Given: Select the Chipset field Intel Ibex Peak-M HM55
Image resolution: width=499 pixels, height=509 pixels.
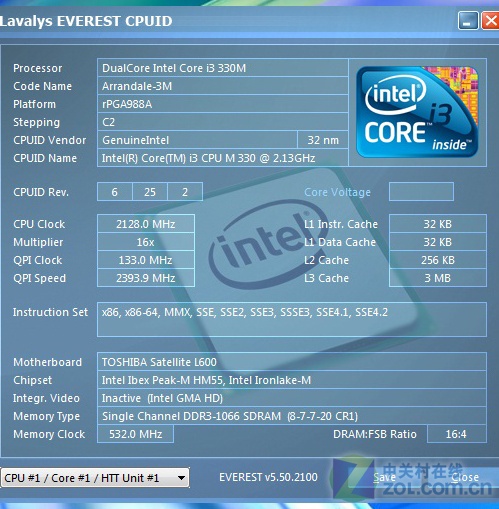Looking at the screenshot, I should pyautogui.click(x=292, y=380).
